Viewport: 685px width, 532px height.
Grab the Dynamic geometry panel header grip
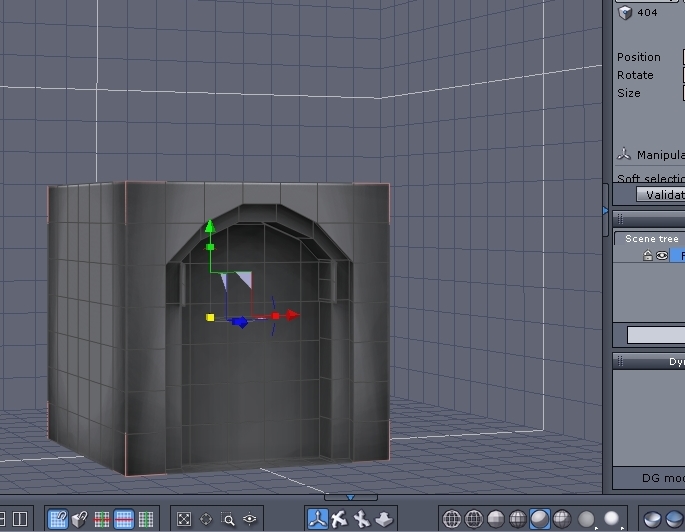[620, 362]
